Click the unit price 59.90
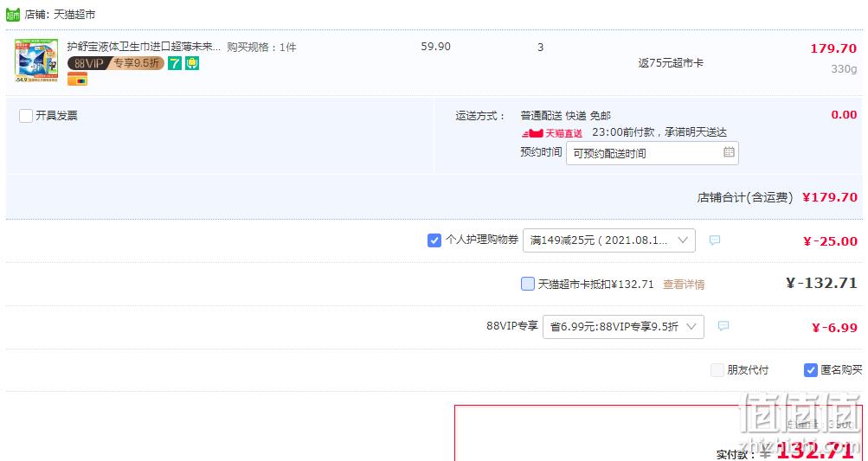The image size is (868, 461). (435, 47)
